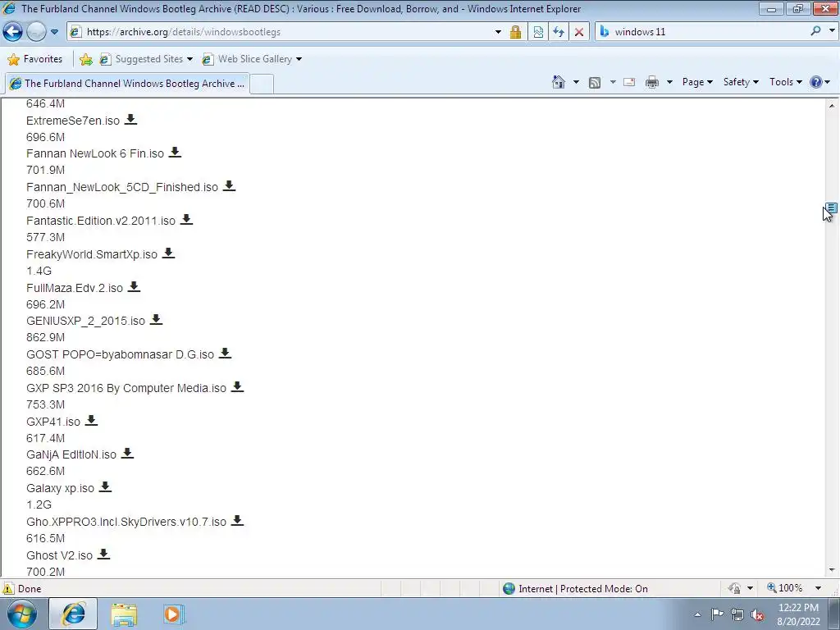Stop loading with the red X icon
840x630 pixels.
[579, 32]
